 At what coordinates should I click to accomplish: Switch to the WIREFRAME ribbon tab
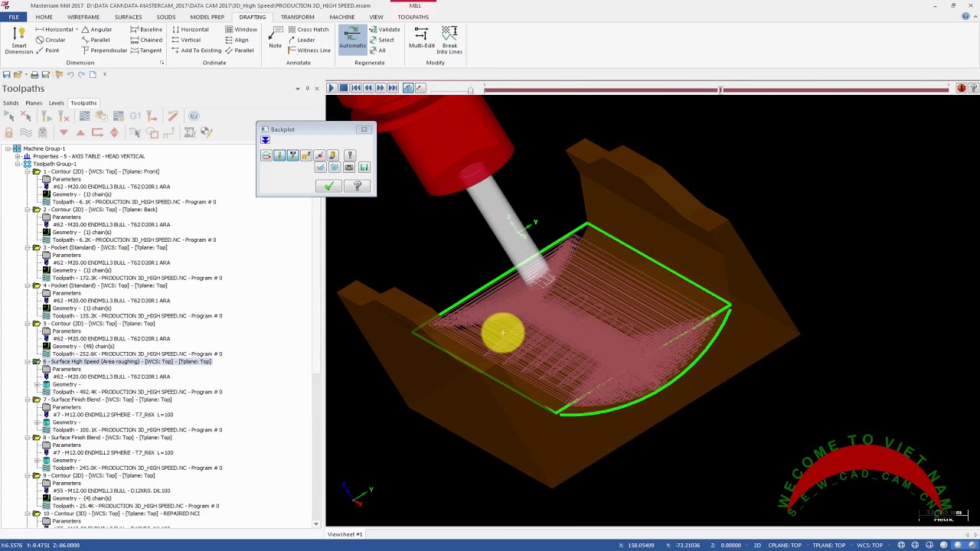coord(83,17)
